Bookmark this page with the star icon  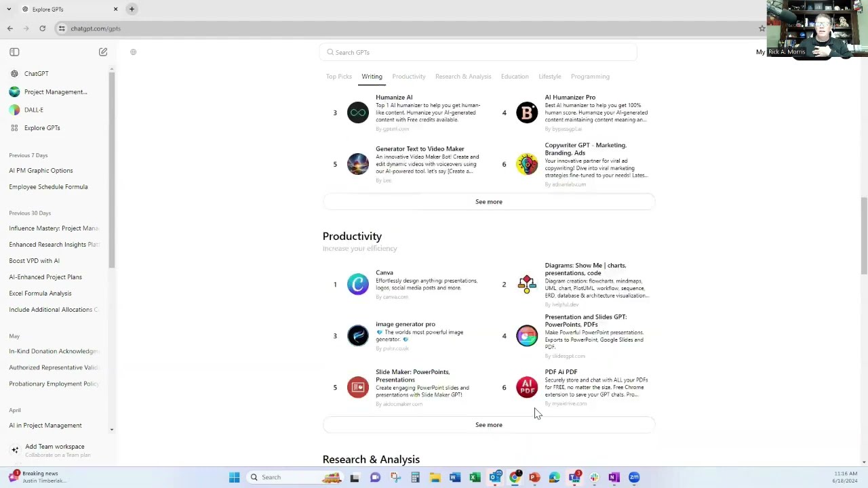point(762,28)
